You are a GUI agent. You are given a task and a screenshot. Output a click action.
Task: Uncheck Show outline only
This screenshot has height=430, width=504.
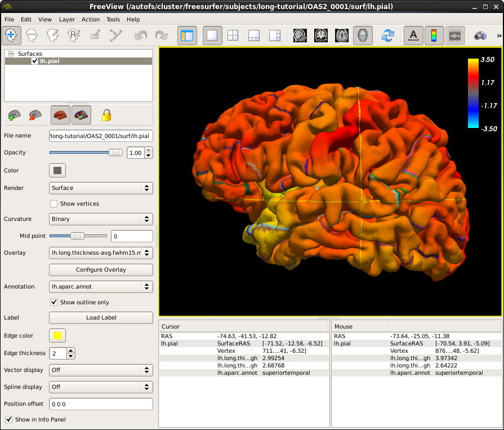(54, 302)
